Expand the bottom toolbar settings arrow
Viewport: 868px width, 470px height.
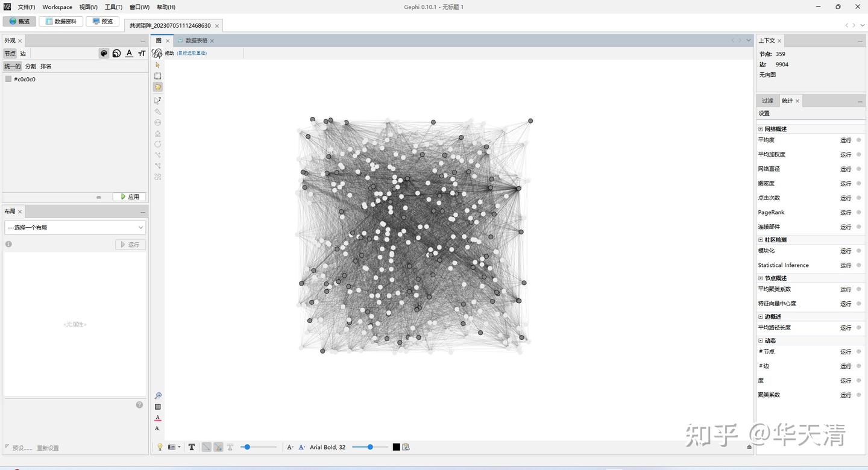[749, 447]
